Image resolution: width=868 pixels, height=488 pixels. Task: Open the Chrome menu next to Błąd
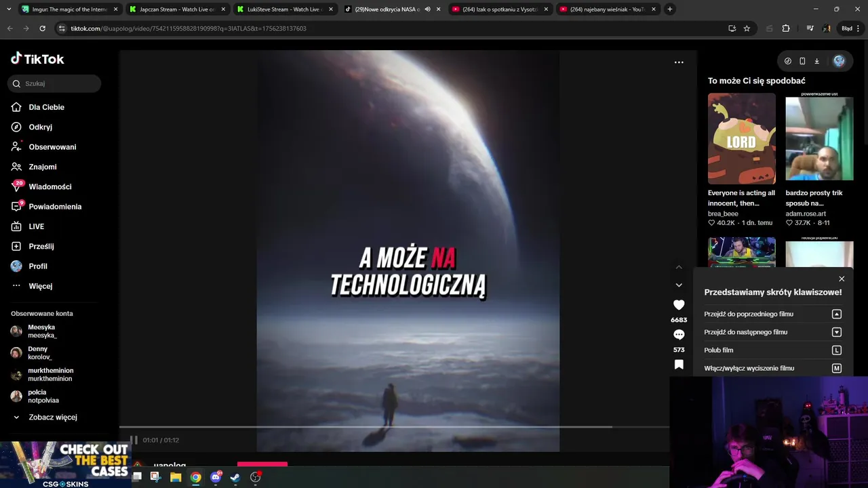[858, 28]
